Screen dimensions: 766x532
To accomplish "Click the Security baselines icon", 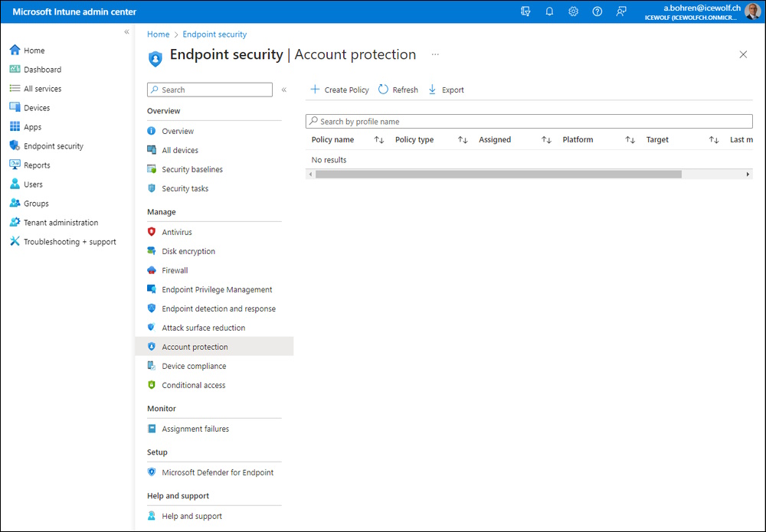I will click(152, 169).
